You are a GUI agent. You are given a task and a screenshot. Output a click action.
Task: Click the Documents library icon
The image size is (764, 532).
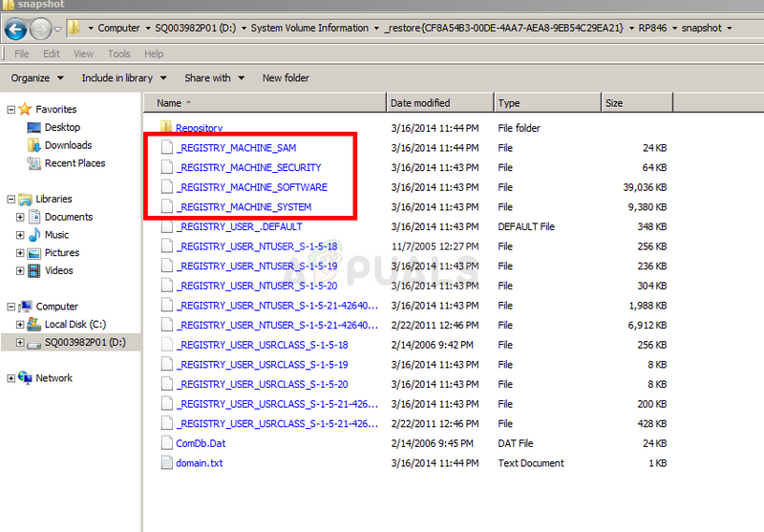(x=34, y=217)
